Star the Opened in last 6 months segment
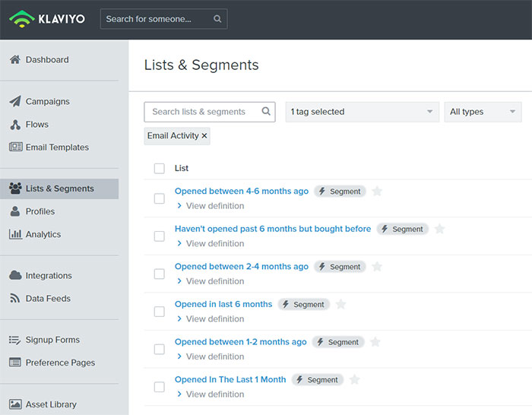 [x=340, y=304]
